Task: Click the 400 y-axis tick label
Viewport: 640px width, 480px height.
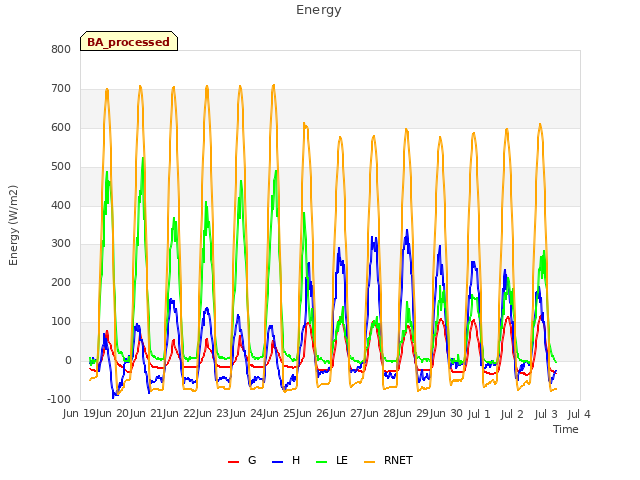Action: click(x=61, y=205)
